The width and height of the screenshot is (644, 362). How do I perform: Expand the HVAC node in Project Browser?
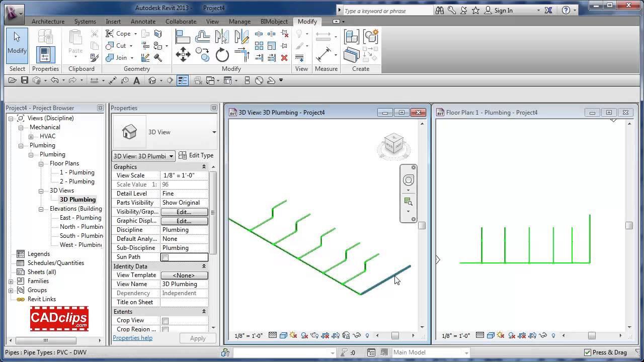point(31,137)
